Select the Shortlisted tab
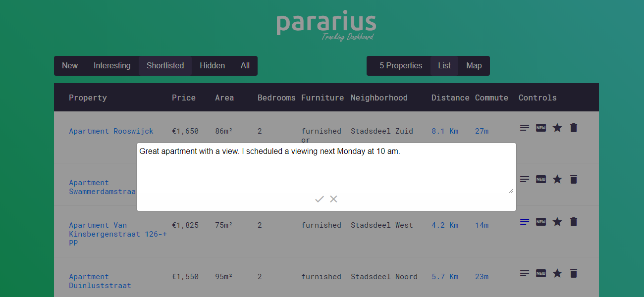Image resolution: width=644 pixels, height=297 pixels. [x=165, y=66]
